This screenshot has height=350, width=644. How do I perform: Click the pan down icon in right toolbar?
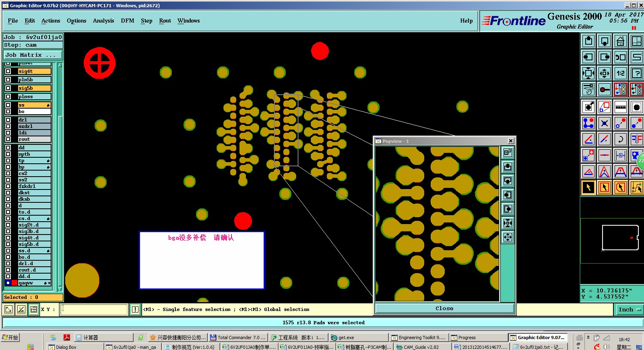[605, 41]
